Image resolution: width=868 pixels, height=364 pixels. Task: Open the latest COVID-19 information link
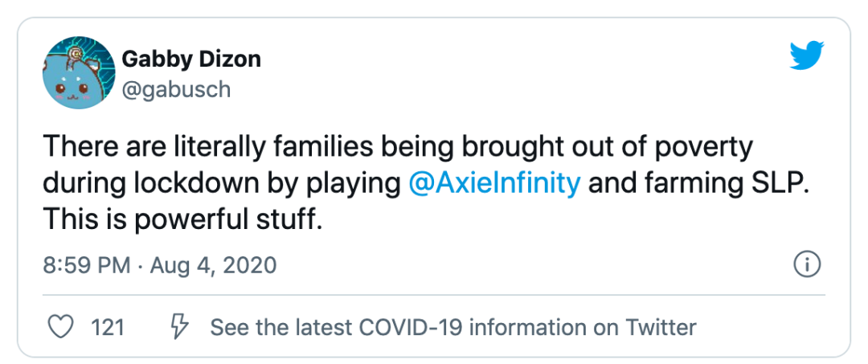click(x=452, y=327)
